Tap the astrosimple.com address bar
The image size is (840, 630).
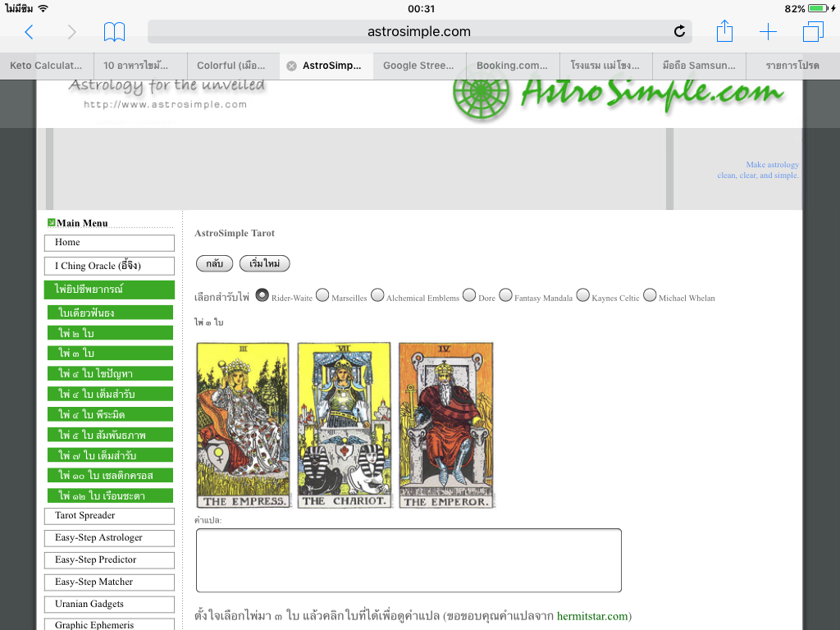coord(419,32)
